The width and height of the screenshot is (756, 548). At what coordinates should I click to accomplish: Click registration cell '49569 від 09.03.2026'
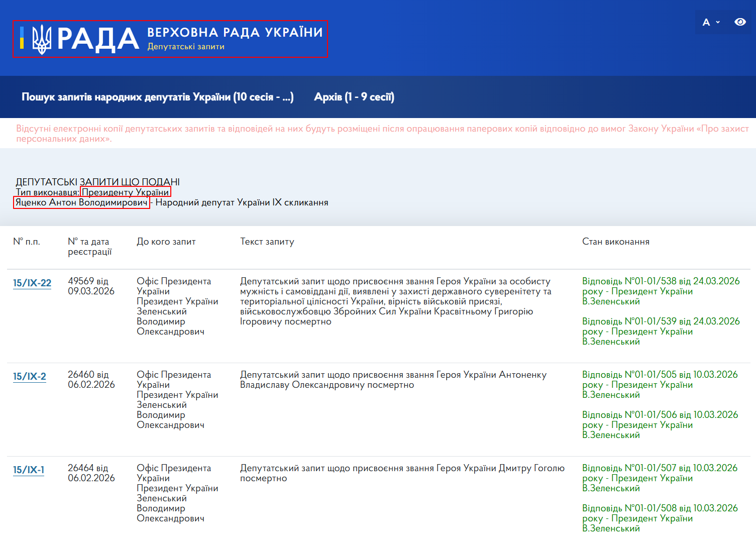[91, 286]
